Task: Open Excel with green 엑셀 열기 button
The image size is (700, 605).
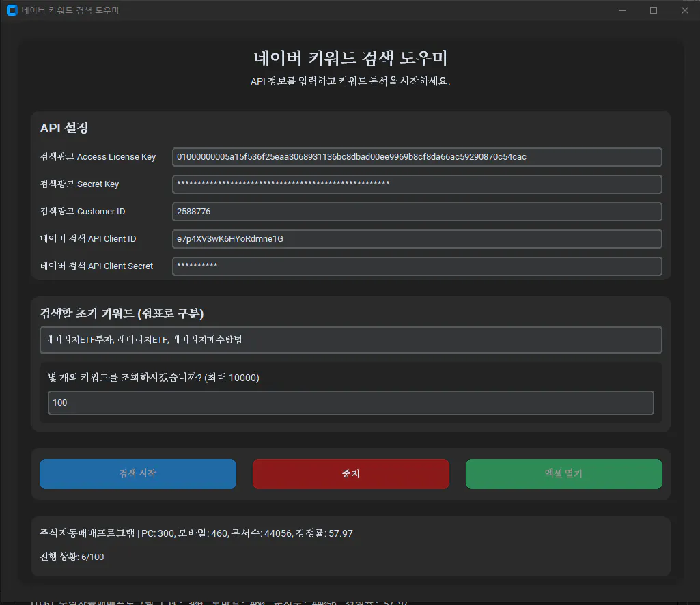Action: 564,474
